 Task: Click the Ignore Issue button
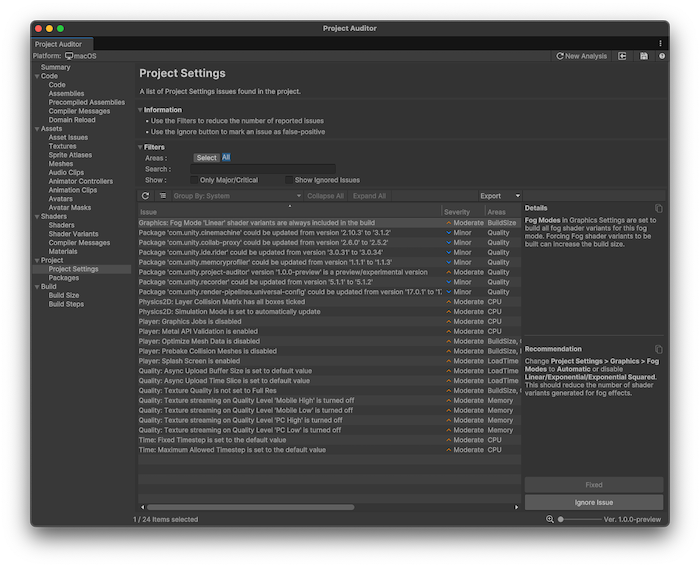(x=593, y=502)
